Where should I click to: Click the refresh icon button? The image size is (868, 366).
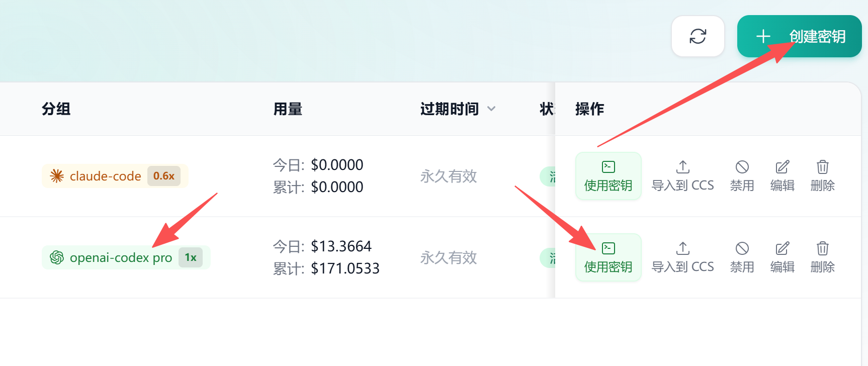698,36
